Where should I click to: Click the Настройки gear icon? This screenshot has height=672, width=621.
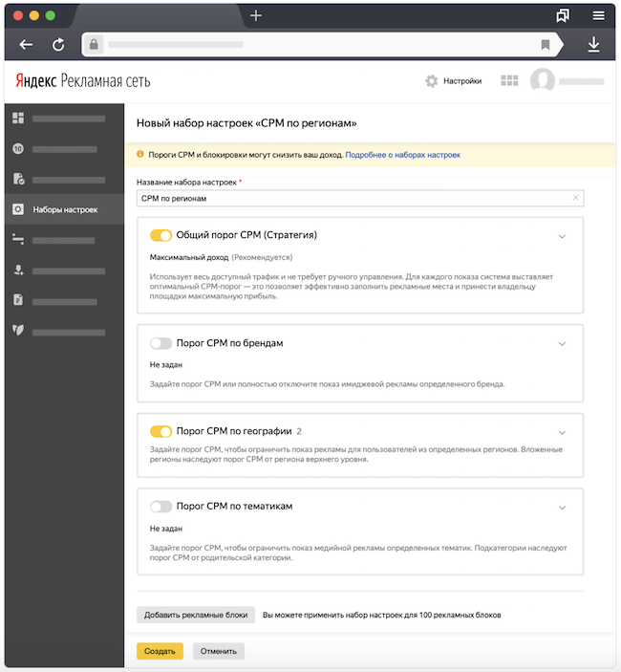pos(431,81)
